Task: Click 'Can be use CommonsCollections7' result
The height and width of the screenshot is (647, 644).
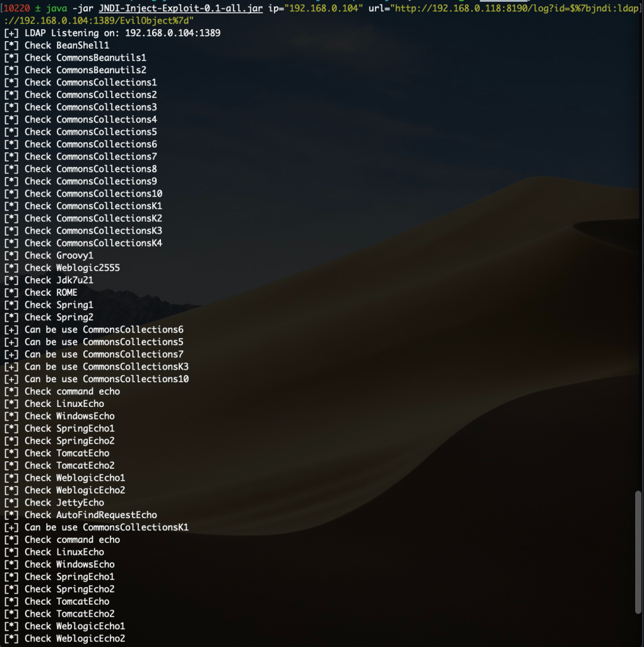Action: click(93, 355)
